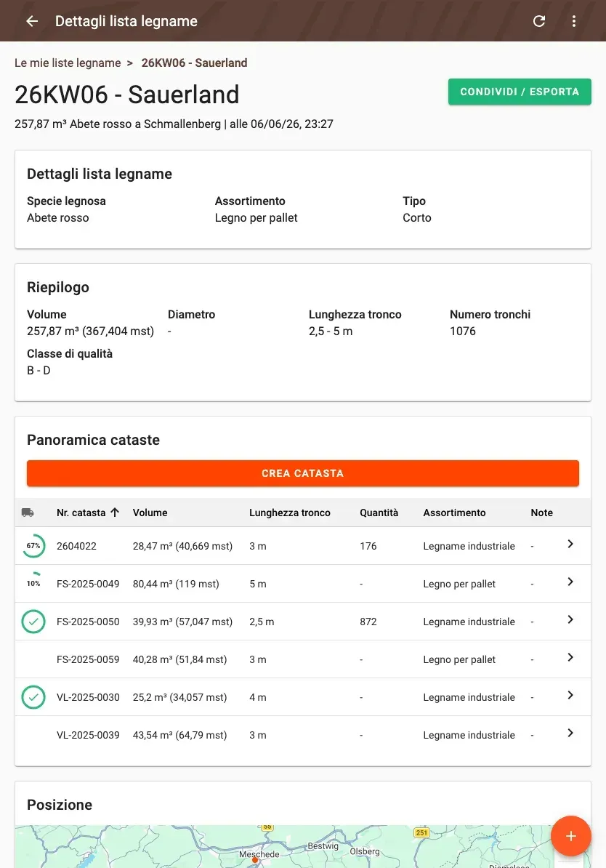The image size is (606, 868).
Task: Open the three-dot overflow menu
Action: click(574, 21)
